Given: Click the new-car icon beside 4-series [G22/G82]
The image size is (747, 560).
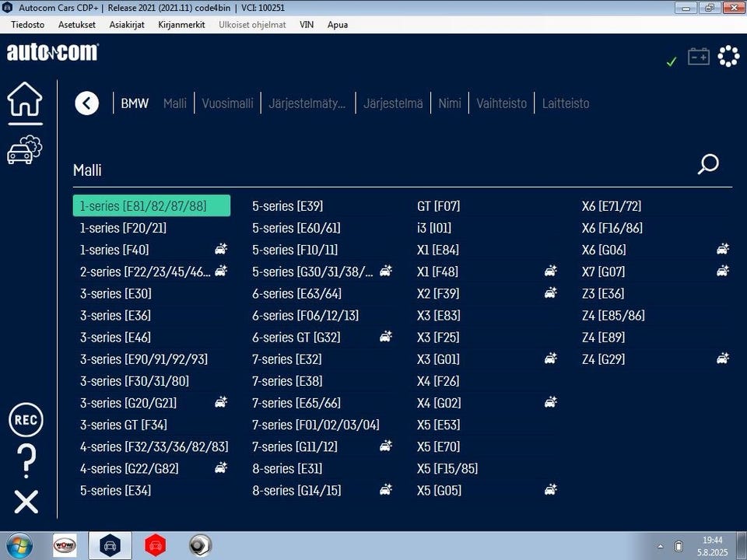Looking at the screenshot, I should click(221, 468).
